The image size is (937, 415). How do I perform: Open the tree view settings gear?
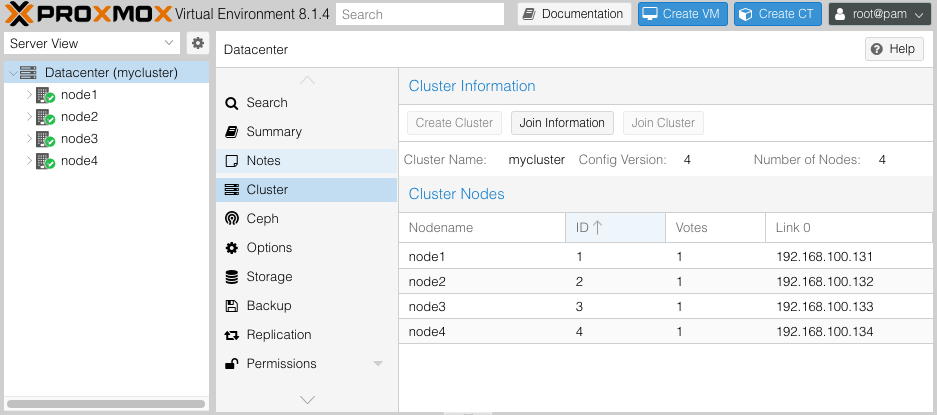[198, 43]
